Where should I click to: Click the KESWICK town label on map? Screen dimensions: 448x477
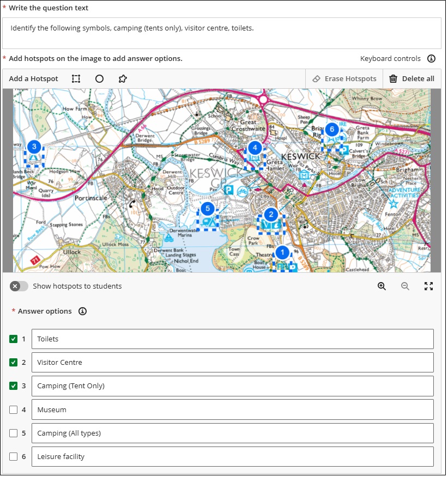click(x=301, y=157)
